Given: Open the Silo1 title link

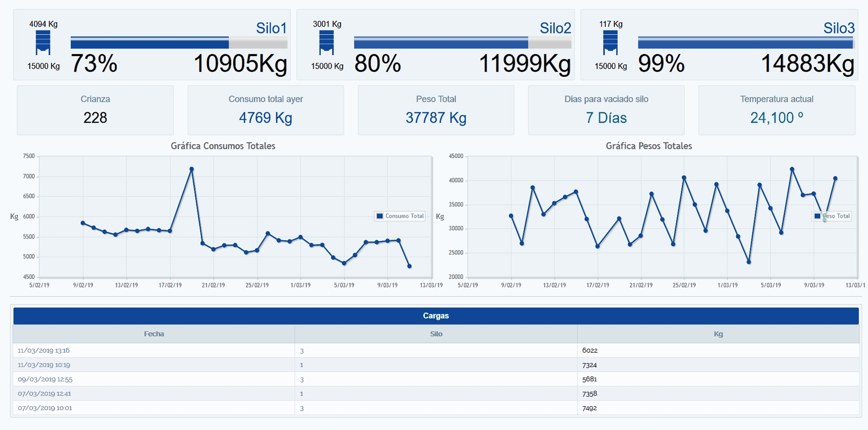Looking at the screenshot, I should pyautogui.click(x=271, y=28).
